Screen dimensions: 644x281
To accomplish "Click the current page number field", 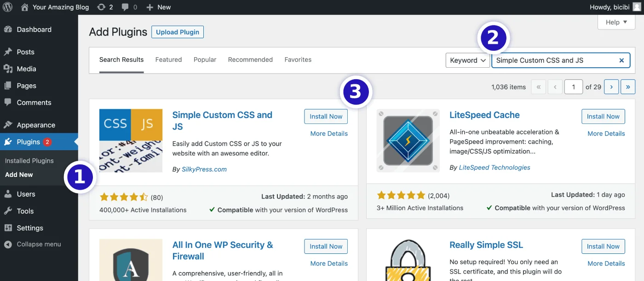I will (x=574, y=87).
